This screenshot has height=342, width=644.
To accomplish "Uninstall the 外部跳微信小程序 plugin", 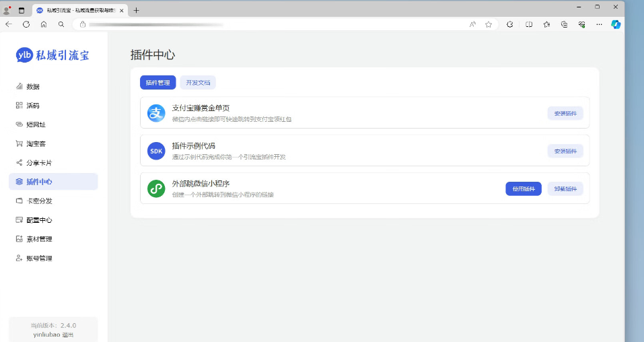I will (x=565, y=189).
